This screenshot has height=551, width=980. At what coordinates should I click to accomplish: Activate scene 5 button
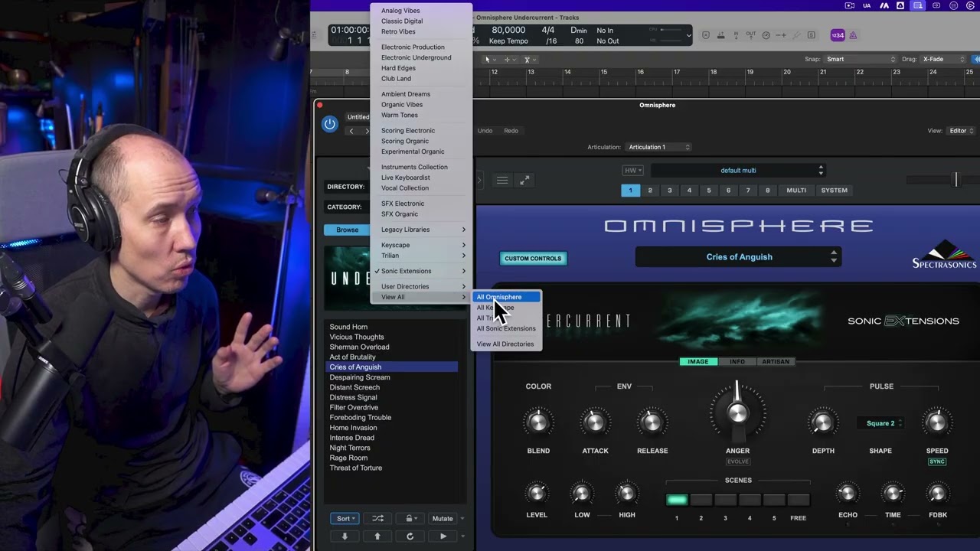774,500
